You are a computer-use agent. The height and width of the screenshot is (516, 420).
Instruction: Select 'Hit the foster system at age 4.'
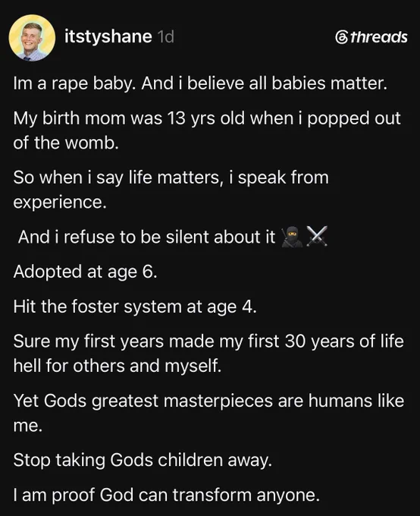pyautogui.click(x=135, y=307)
